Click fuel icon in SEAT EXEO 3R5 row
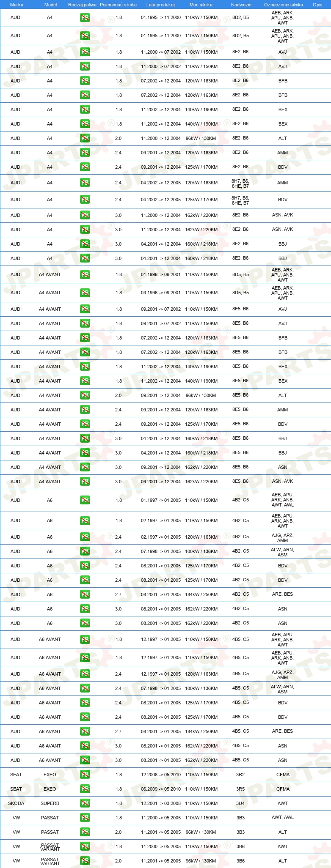Image resolution: width=331 pixels, height=868 pixels. coord(85,789)
